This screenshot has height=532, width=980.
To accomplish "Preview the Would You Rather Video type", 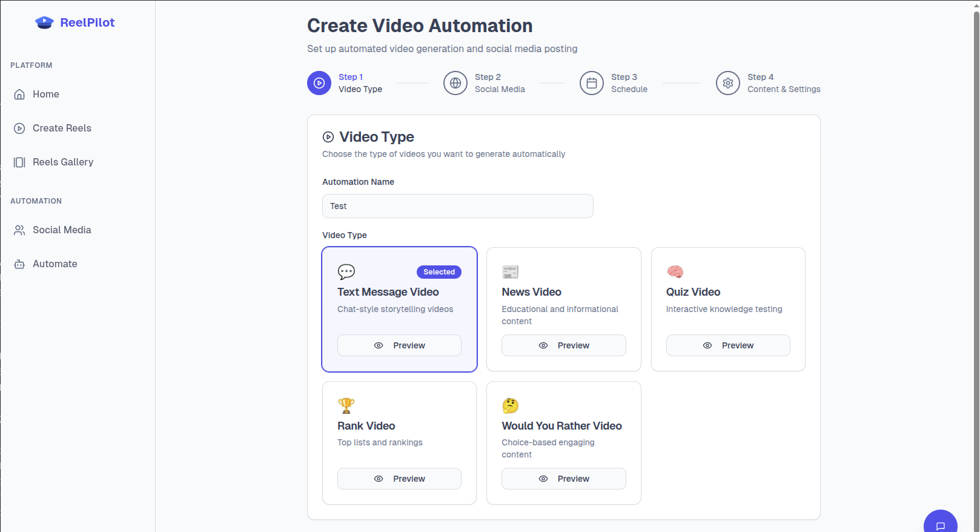I will (x=563, y=479).
